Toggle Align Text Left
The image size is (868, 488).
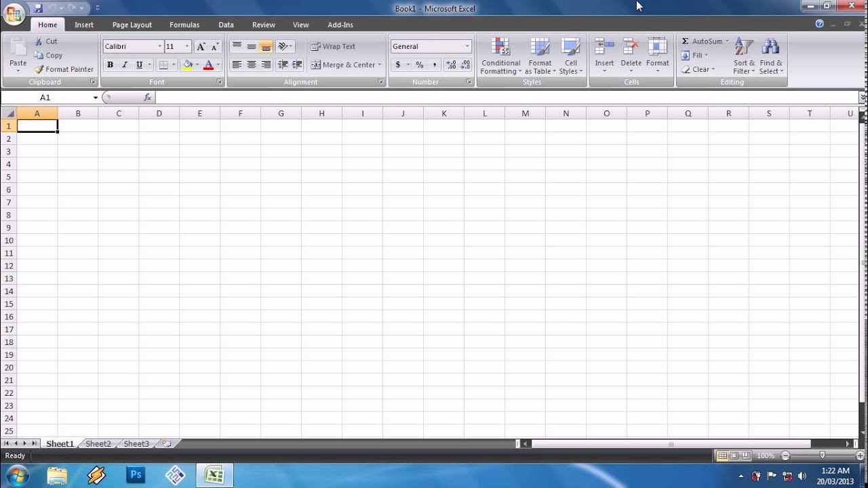click(237, 65)
